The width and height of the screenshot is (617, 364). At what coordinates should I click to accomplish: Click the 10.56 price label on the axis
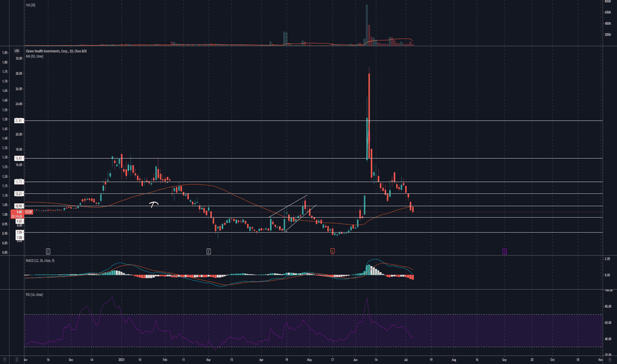coord(19,206)
